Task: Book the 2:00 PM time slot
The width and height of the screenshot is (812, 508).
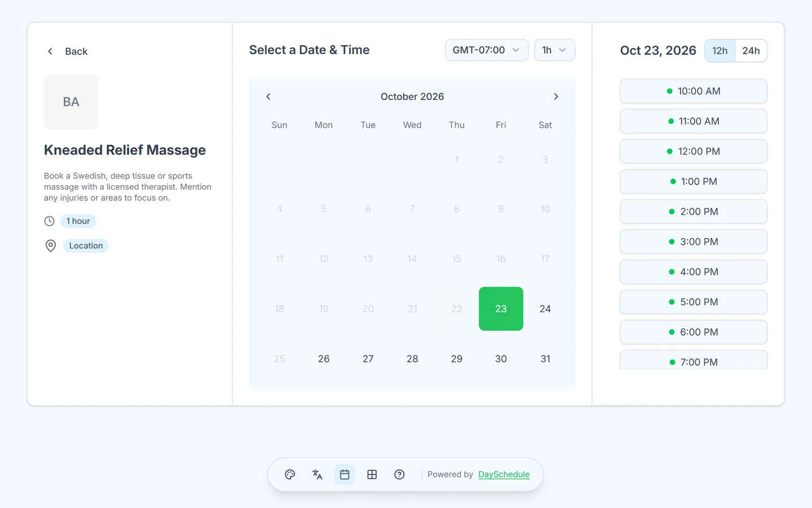Action: [x=694, y=212]
